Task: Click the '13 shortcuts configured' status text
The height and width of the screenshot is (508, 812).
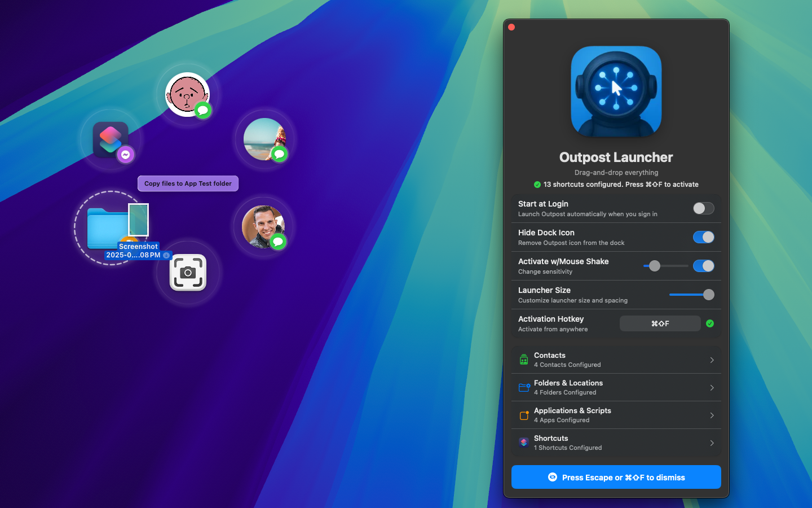Action: [x=621, y=185]
